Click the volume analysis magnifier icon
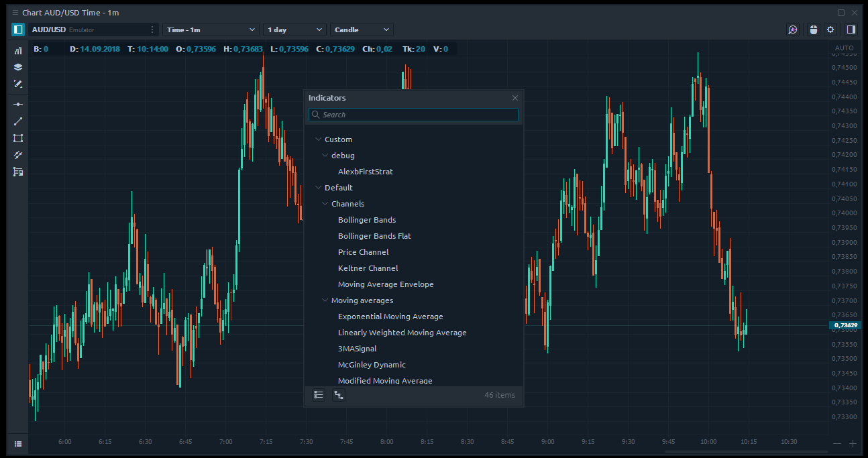868x458 pixels. pos(793,30)
